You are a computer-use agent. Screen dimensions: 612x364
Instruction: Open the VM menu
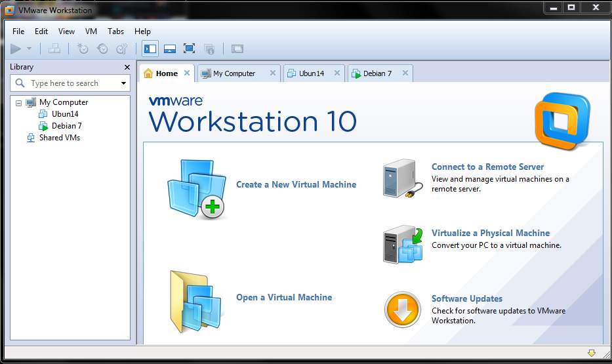91,31
